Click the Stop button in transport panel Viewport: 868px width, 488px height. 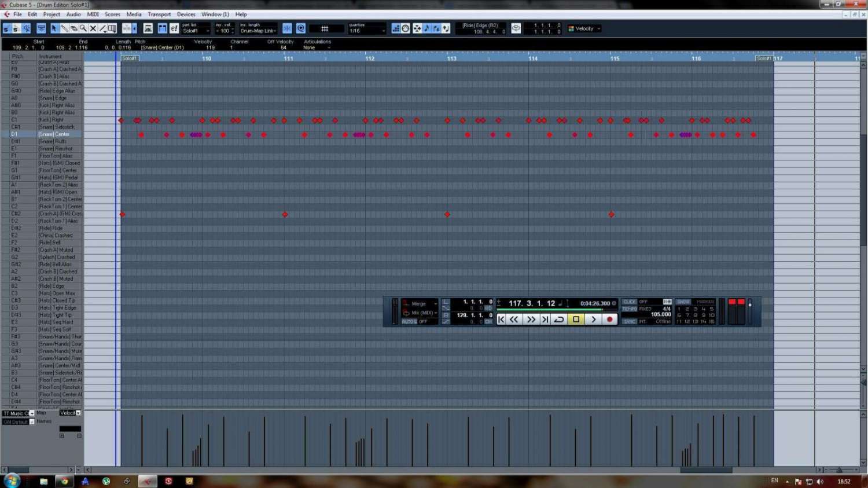576,319
